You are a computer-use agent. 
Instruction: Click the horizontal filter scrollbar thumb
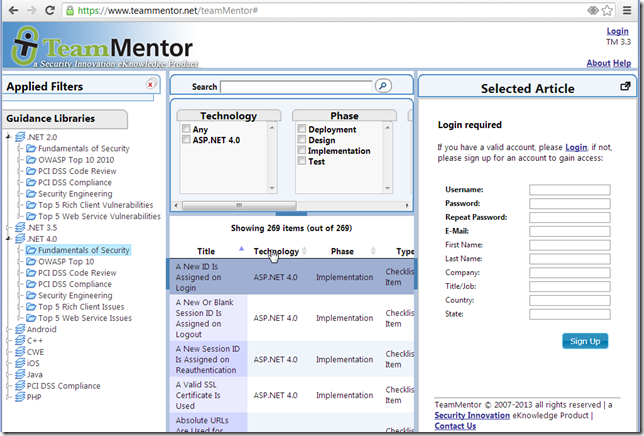coord(239,205)
